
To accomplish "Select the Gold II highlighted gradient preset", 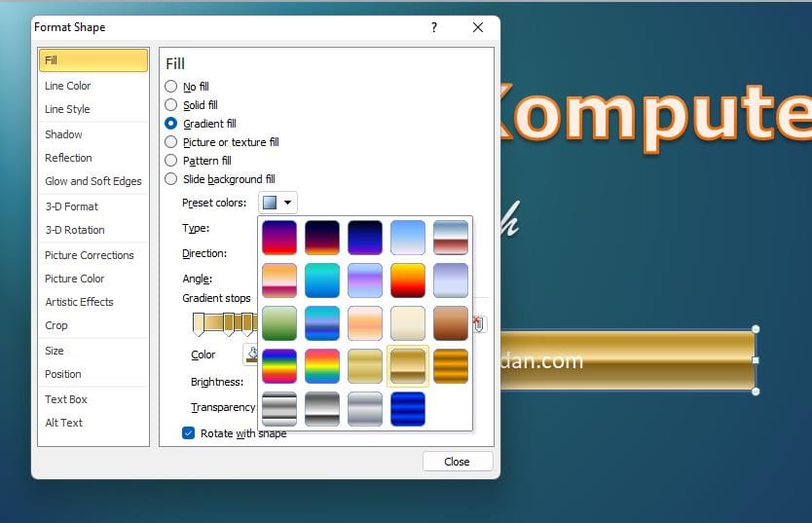I will point(408,366).
